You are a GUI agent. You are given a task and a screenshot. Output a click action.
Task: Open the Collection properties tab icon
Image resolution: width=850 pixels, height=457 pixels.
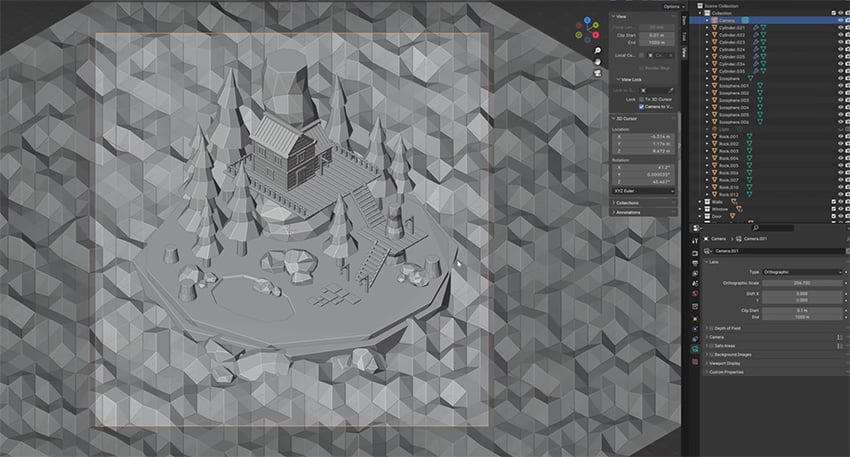pyautogui.click(x=695, y=307)
